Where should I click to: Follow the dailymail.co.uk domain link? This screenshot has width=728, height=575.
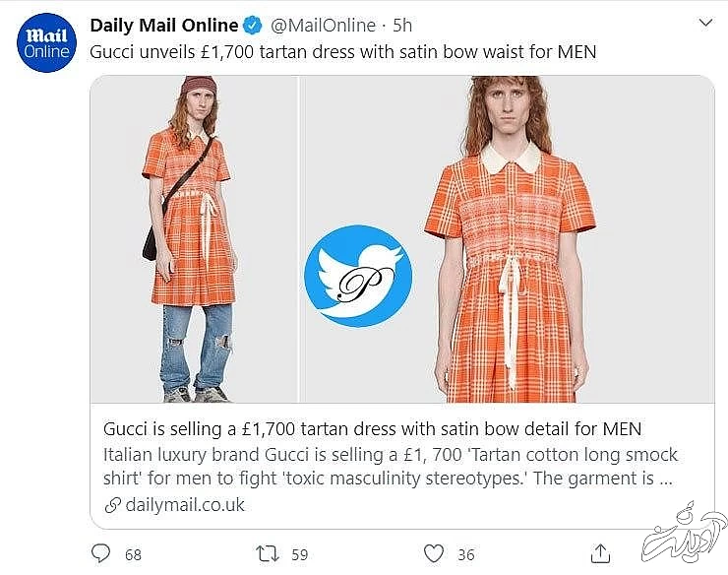pos(185,505)
